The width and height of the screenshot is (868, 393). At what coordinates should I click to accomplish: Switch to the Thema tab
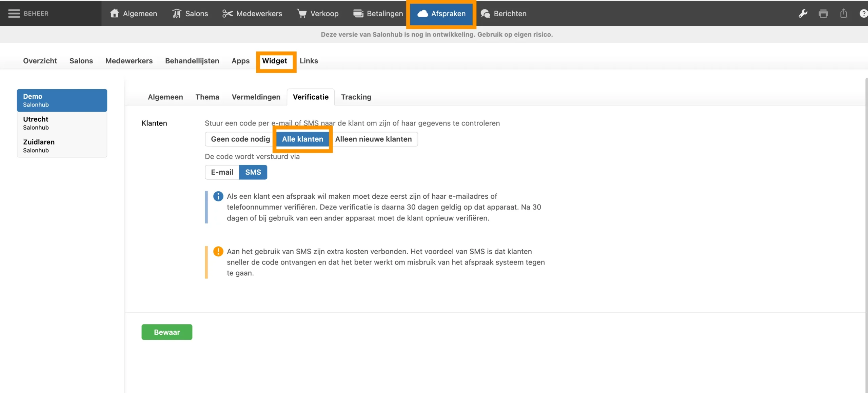tap(207, 97)
